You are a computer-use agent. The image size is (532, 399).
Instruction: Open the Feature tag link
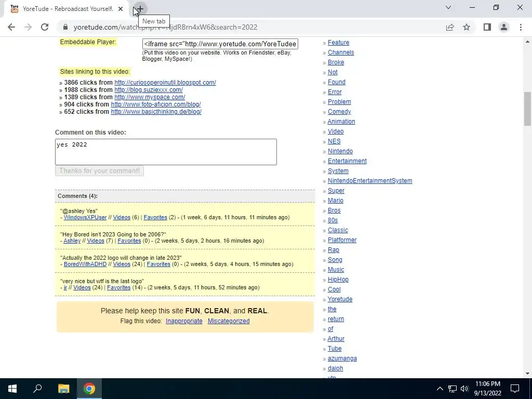click(338, 43)
